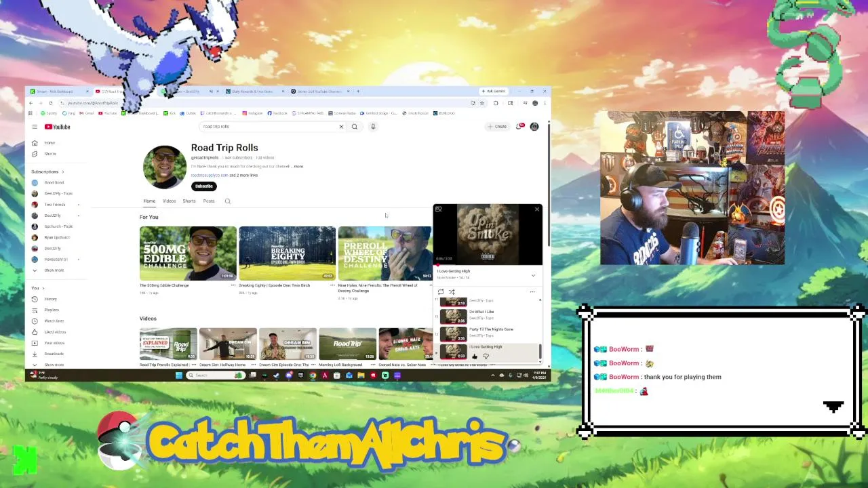Screen dimensions: 868x488
Task: Open options for 'The 500mg Edible Challenge'
Action: [x=233, y=285]
